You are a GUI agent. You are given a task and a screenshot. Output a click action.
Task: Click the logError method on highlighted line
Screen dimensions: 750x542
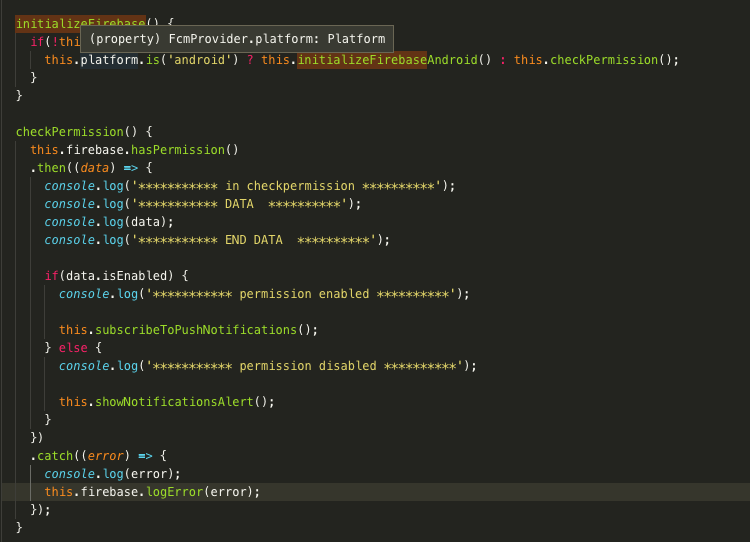click(175, 492)
